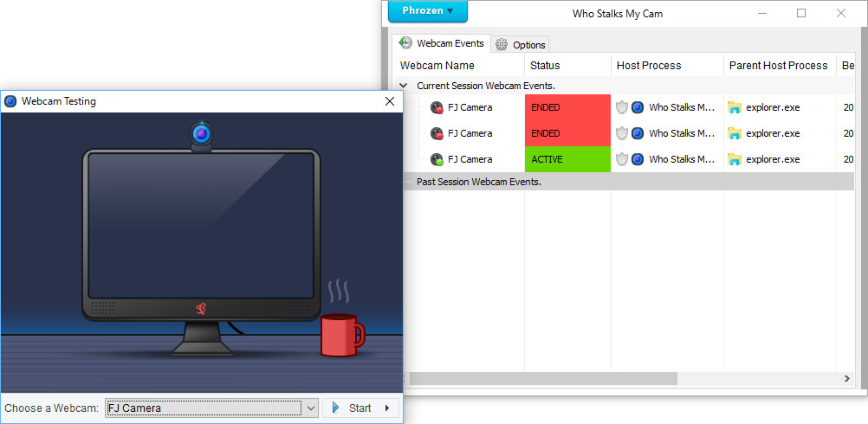Click the gear icon on the Options tab
The width and height of the screenshot is (868, 424).
coord(502,44)
